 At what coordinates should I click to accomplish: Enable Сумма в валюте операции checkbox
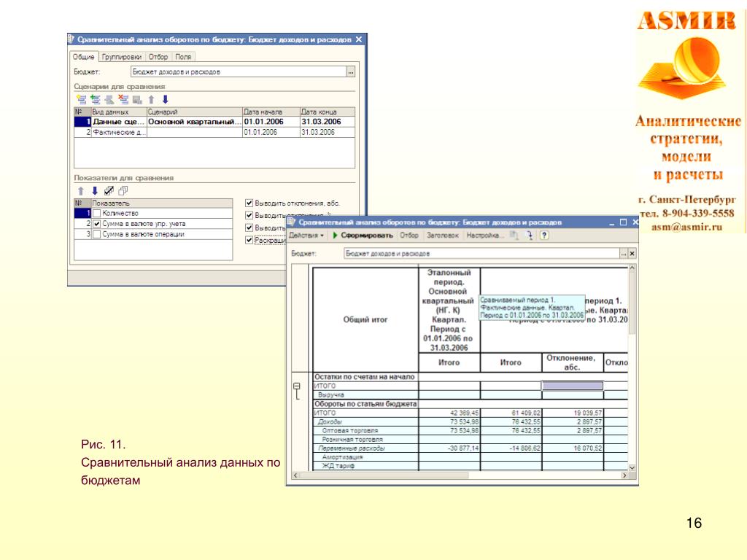[97, 234]
